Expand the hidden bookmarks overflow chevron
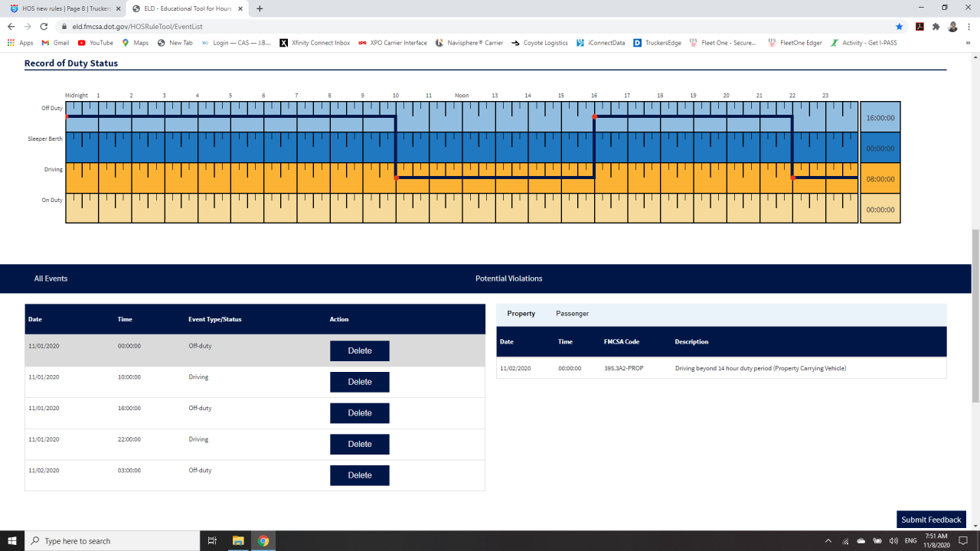980x551 pixels. [x=969, y=43]
